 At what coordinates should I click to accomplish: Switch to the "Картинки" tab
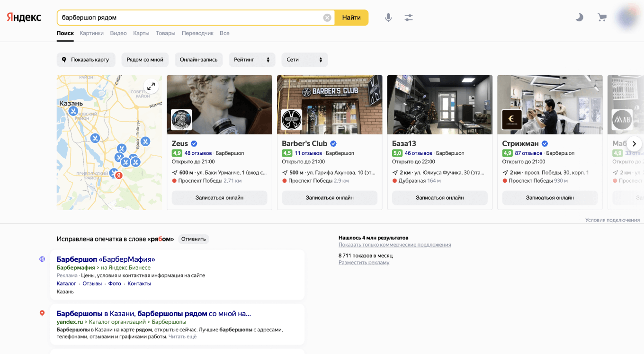(x=91, y=33)
